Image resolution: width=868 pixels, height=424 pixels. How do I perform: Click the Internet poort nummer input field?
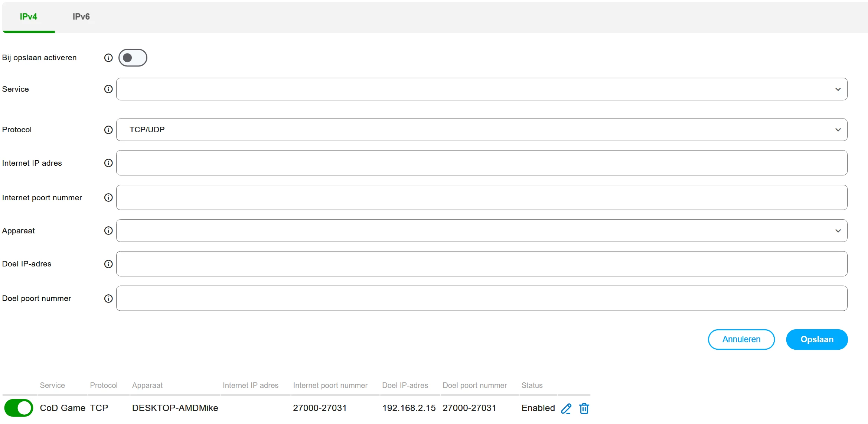(481, 198)
